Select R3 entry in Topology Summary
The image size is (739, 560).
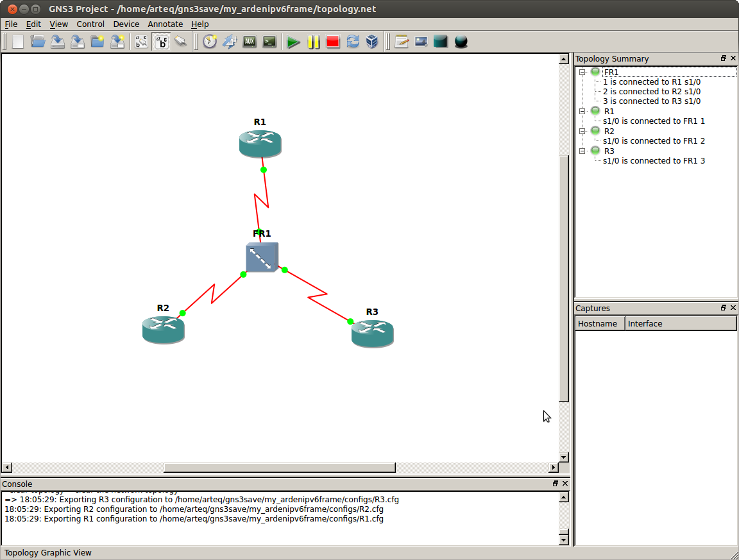[609, 151]
